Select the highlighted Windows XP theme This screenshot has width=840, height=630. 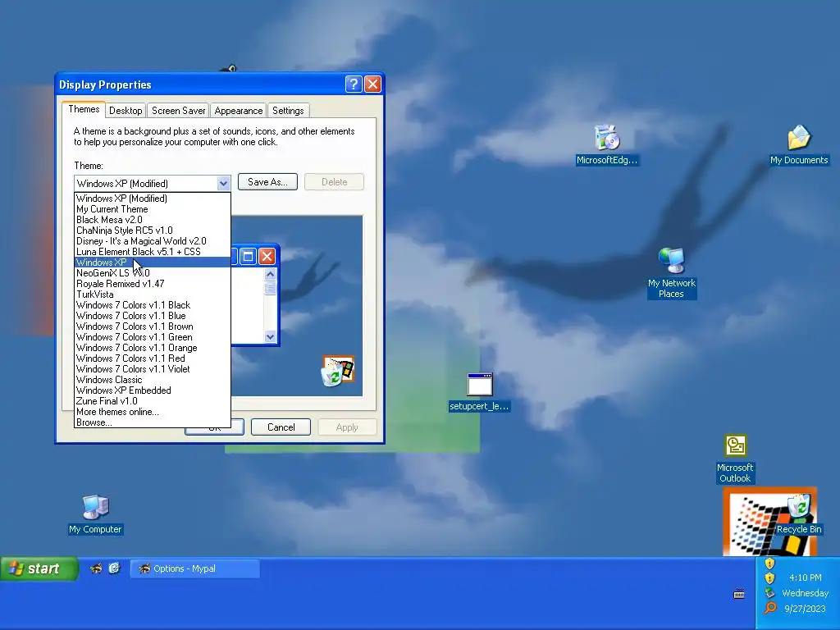click(x=152, y=262)
